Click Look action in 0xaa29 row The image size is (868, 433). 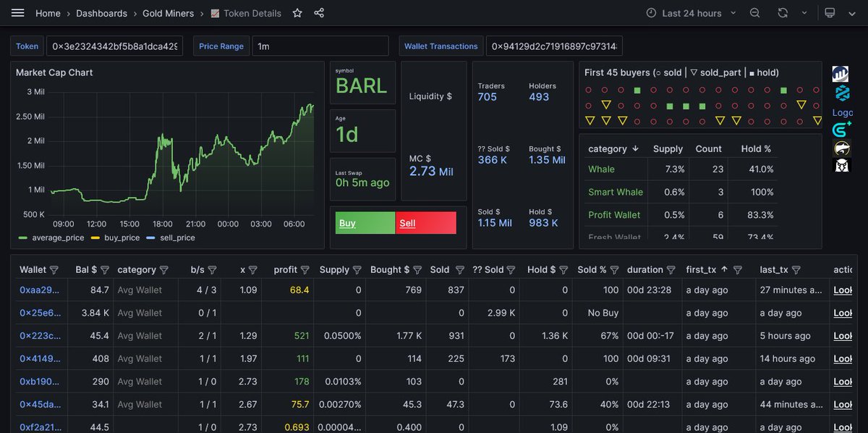[843, 290]
